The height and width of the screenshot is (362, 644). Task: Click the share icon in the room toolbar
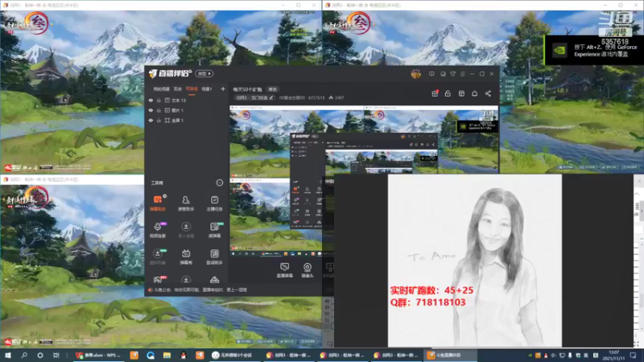point(488,93)
